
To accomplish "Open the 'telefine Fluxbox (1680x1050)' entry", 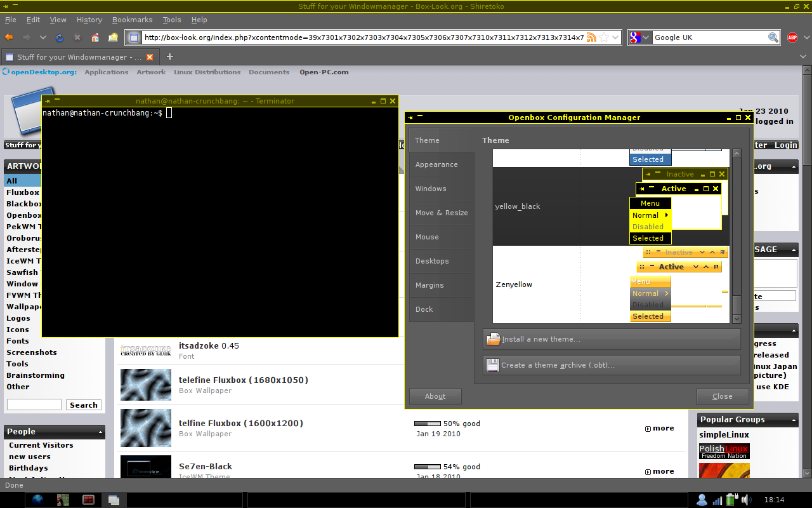I will 244,380.
